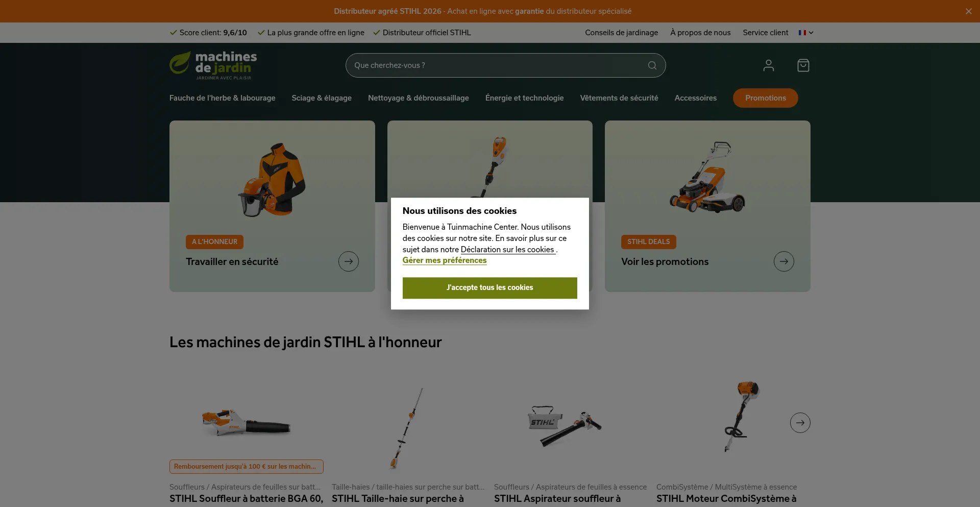
Task: Click the arrow on Voir les promotions card
Action: (x=783, y=261)
